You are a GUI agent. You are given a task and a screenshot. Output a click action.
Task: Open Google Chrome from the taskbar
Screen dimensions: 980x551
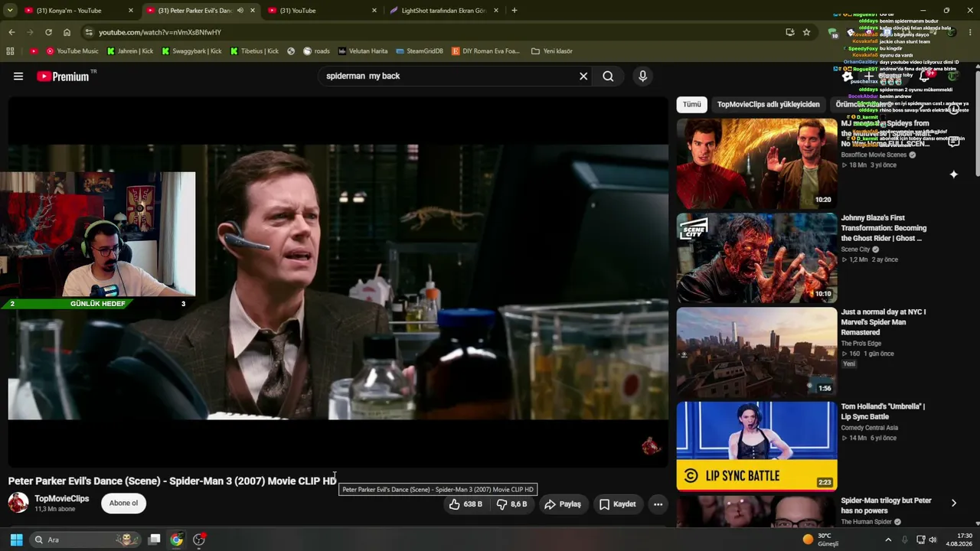coord(176,540)
